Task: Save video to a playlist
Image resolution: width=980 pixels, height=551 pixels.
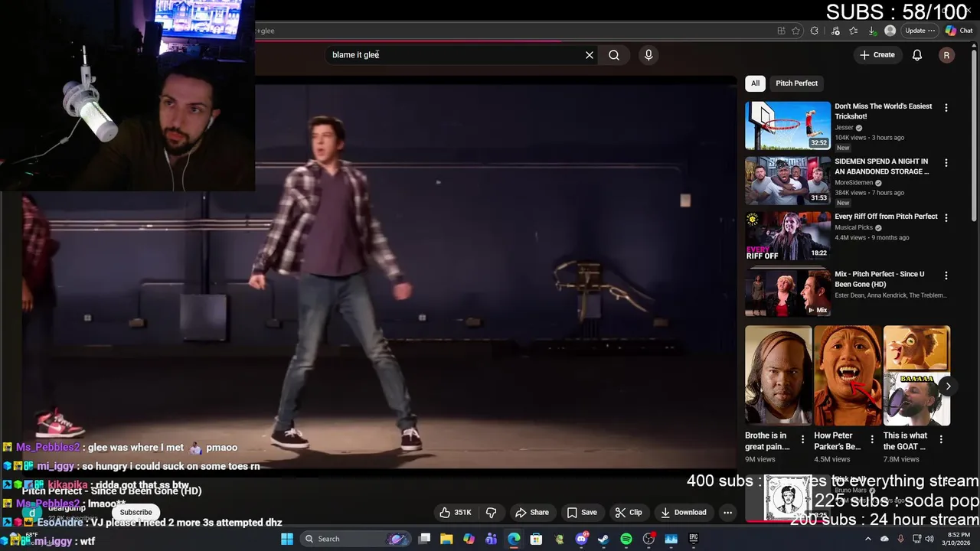Action: coord(582,513)
